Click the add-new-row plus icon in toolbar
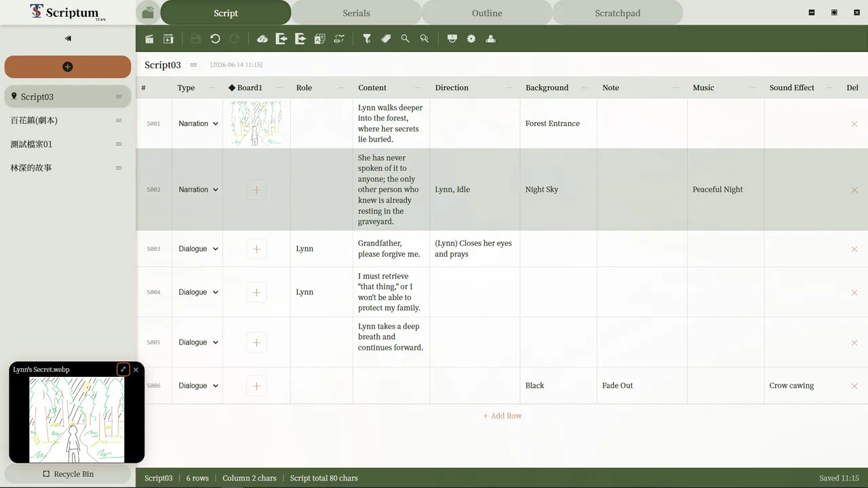 pos(168,39)
